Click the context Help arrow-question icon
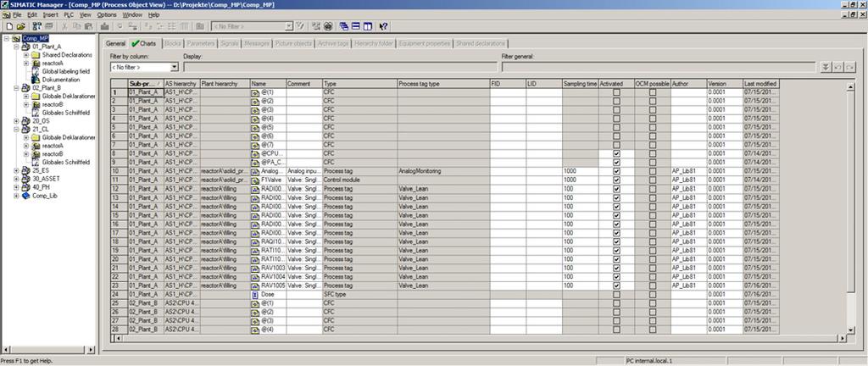 coord(383,26)
